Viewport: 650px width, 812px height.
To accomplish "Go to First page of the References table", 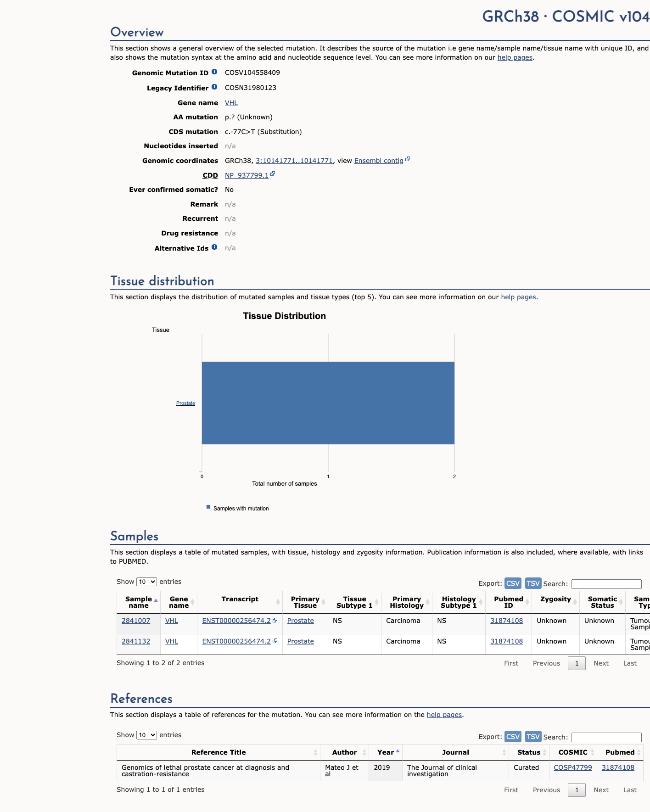I will click(511, 790).
